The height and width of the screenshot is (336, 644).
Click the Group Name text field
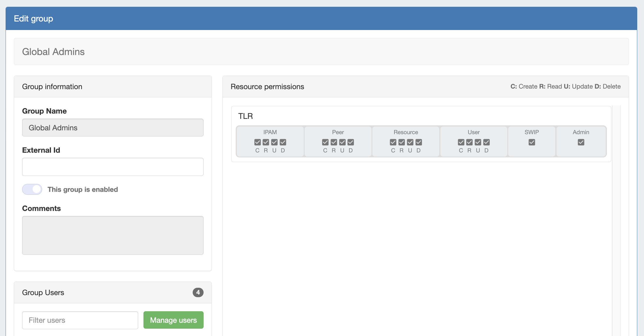(113, 128)
